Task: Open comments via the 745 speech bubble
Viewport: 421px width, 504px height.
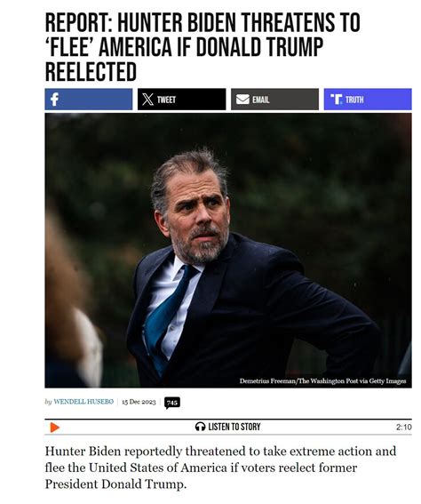Action: (x=172, y=403)
